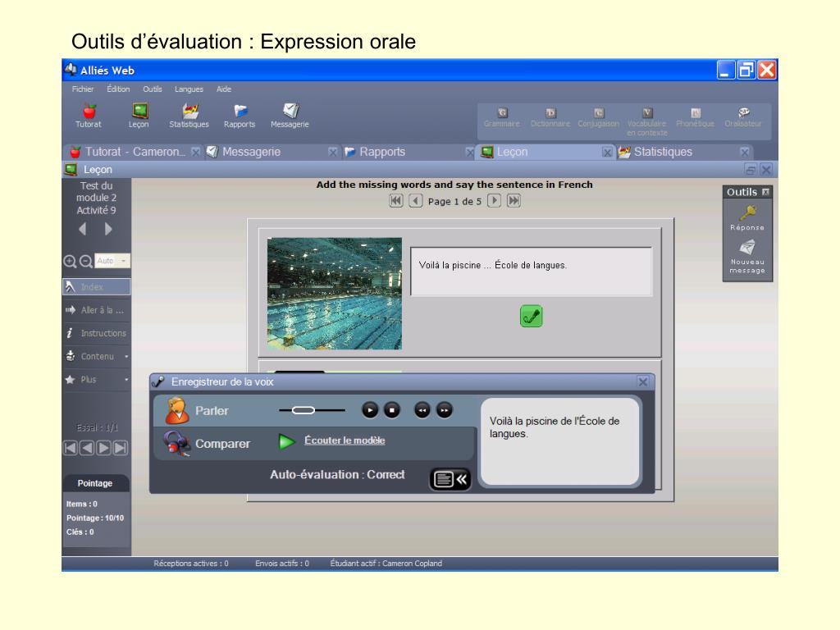Go to next activity arrow in sidebar
Screen dimensions: 840x630
[109, 230]
